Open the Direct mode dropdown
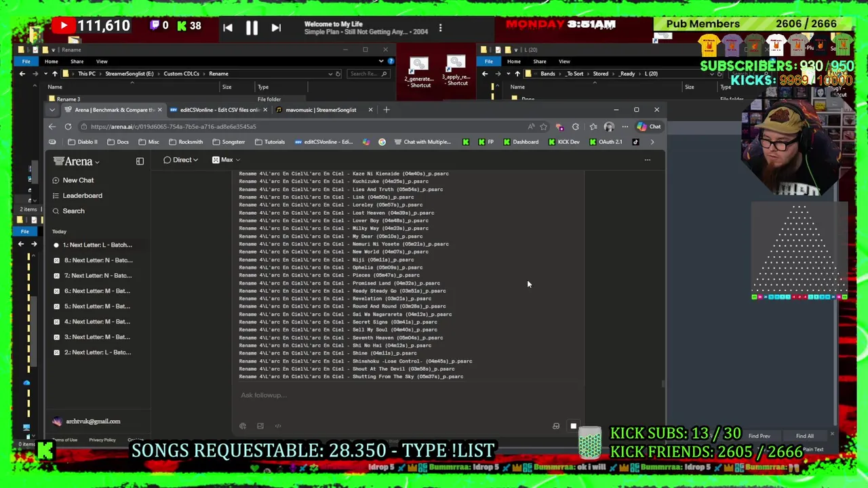Screen dimensions: 868x488 [x=180, y=160]
